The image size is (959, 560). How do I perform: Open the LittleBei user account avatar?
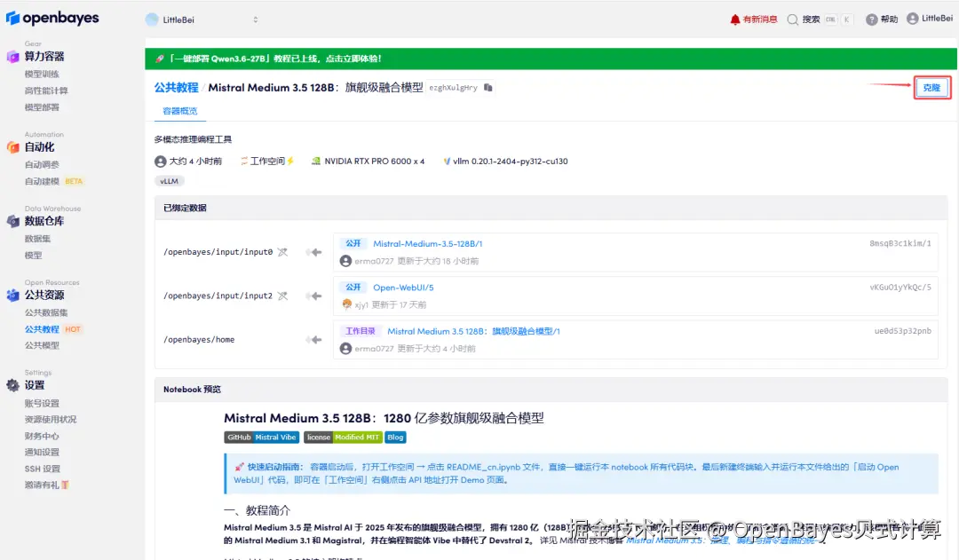(x=913, y=19)
